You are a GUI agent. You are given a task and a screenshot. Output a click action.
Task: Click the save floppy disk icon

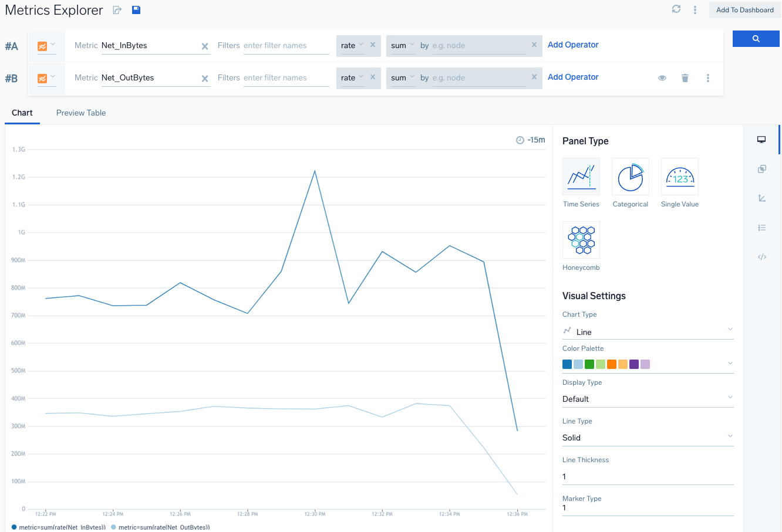point(136,10)
